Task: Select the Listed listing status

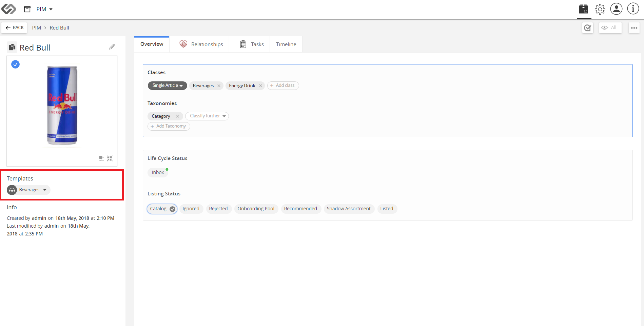Action: [387, 209]
